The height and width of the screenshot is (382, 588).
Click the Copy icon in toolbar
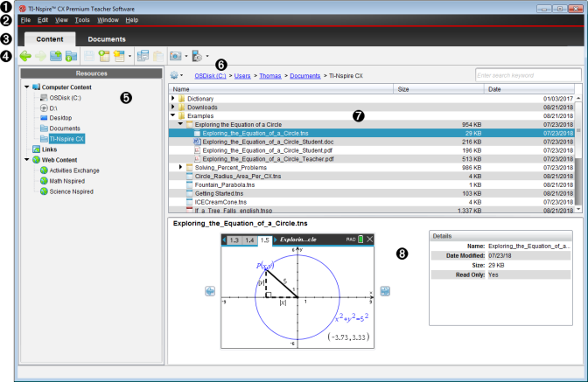[x=143, y=56]
